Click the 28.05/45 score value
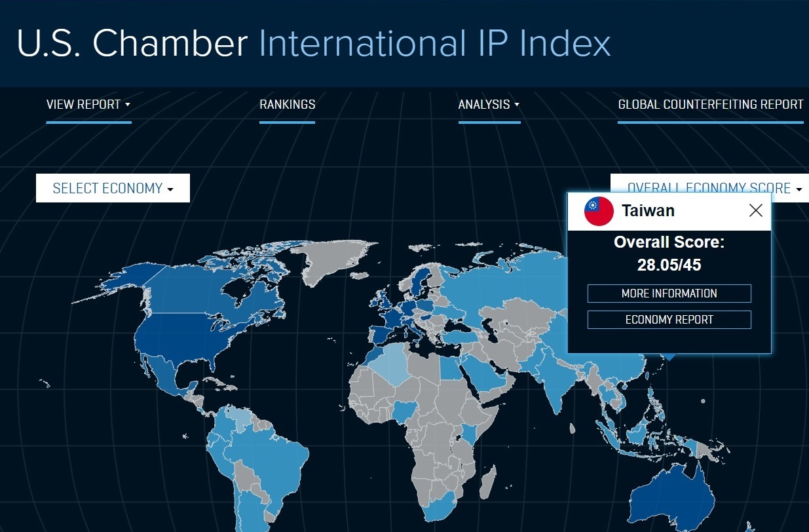809x532 pixels. (x=669, y=265)
